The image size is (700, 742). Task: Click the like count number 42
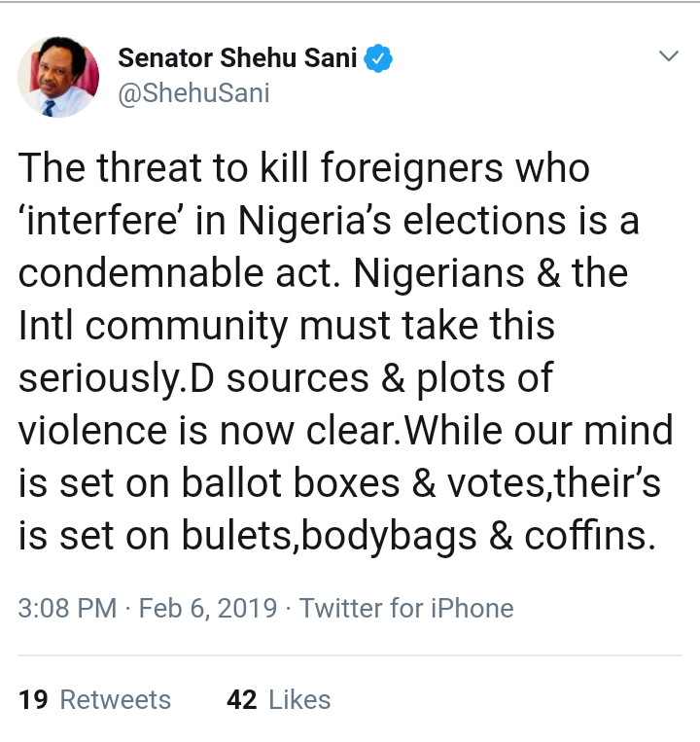click(x=242, y=699)
